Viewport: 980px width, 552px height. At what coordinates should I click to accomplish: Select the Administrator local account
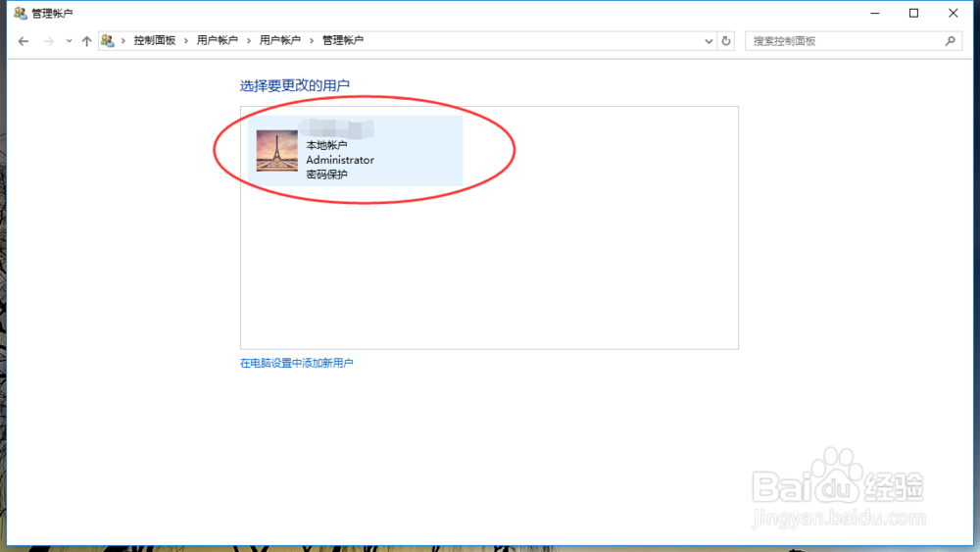pyautogui.click(x=355, y=151)
